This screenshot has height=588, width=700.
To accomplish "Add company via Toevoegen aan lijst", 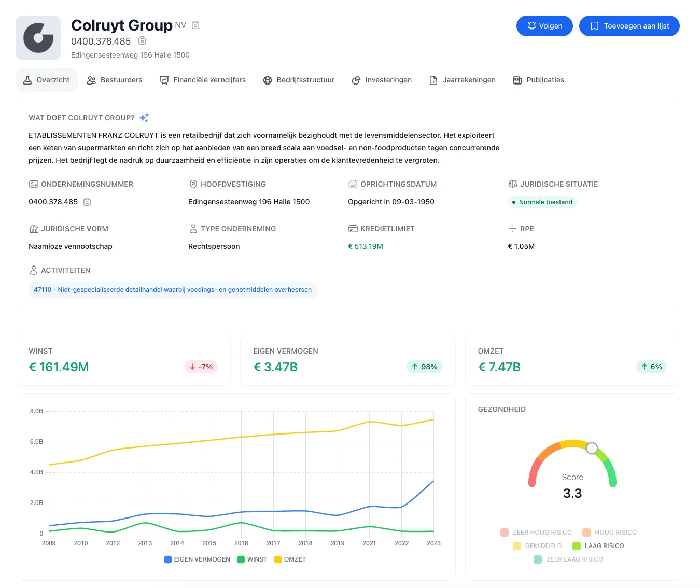I will 629,26.
